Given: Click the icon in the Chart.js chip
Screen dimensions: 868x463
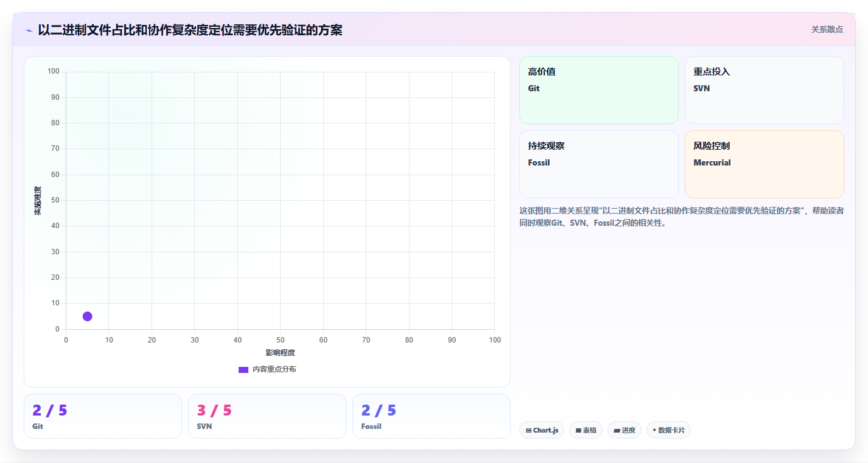Looking at the screenshot, I should [528, 430].
